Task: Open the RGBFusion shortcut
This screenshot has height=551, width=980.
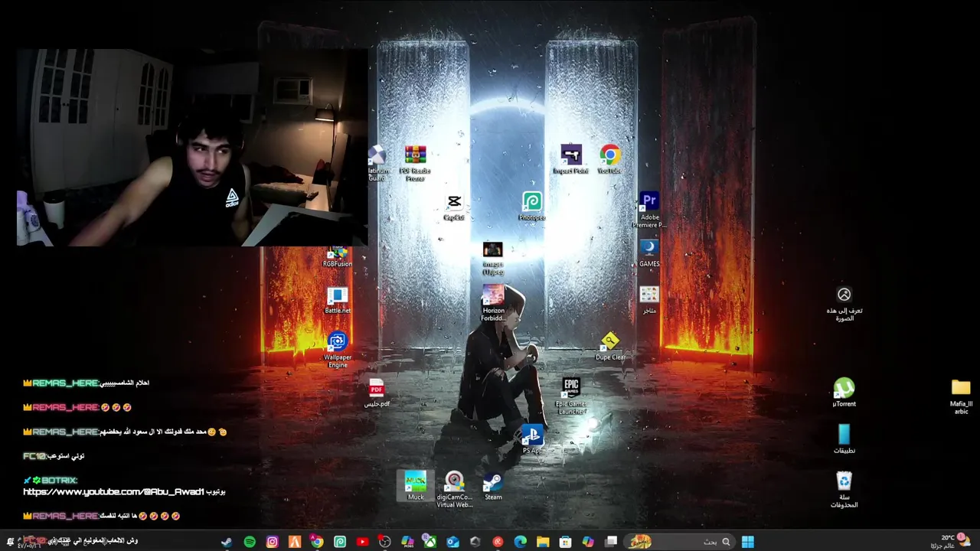Action: [x=338, y=257]
